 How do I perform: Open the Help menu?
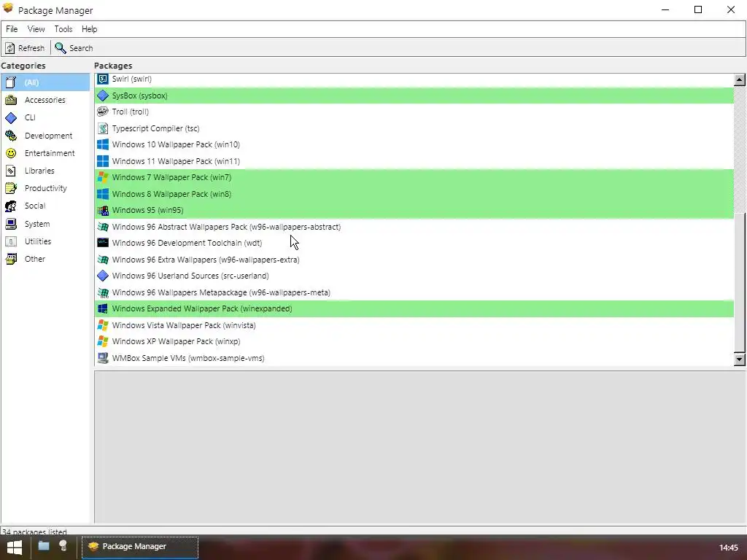[89, 29]
